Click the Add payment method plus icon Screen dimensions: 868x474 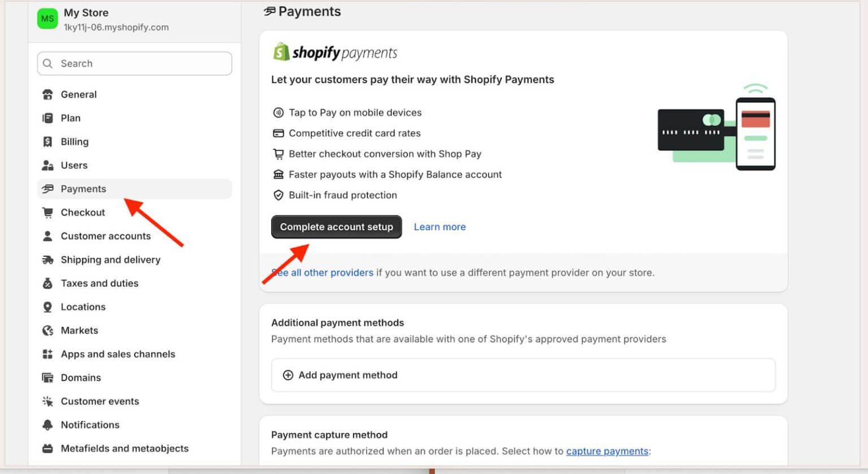pyautogui.click(x=288, y=375)
